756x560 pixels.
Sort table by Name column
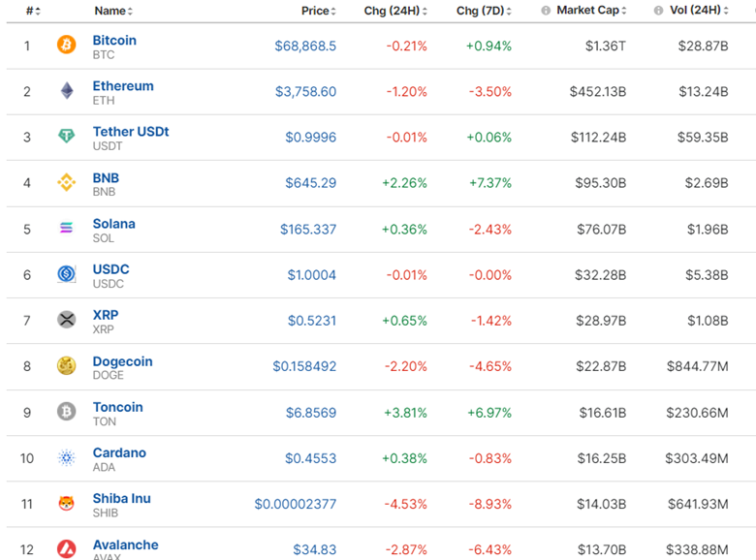click(x=113, y=11)
